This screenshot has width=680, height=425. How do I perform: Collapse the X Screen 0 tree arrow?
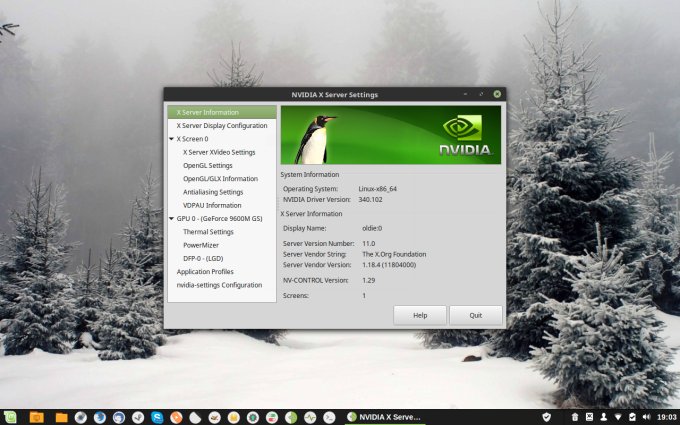click(x=171, y=139)
